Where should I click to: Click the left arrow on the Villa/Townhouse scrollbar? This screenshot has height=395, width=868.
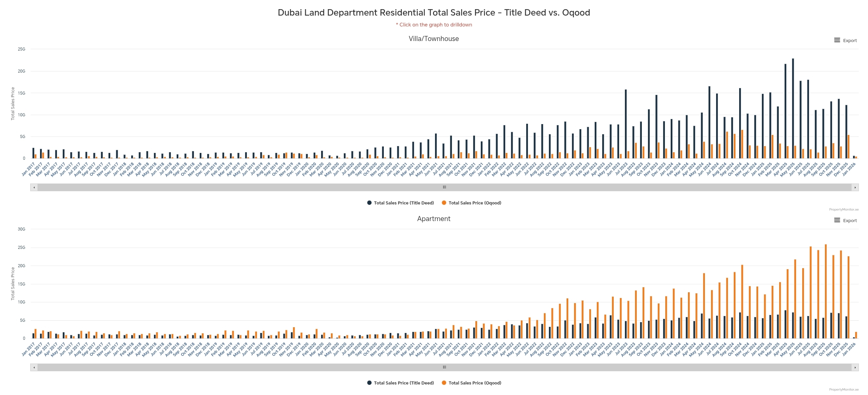34,187
